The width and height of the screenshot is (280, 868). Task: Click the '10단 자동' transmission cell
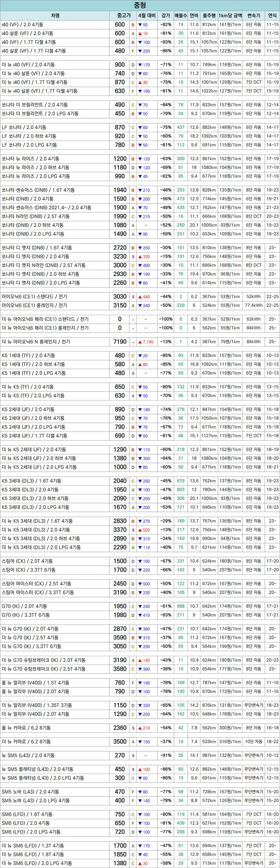pyautogui.click(x=254, y=742)
